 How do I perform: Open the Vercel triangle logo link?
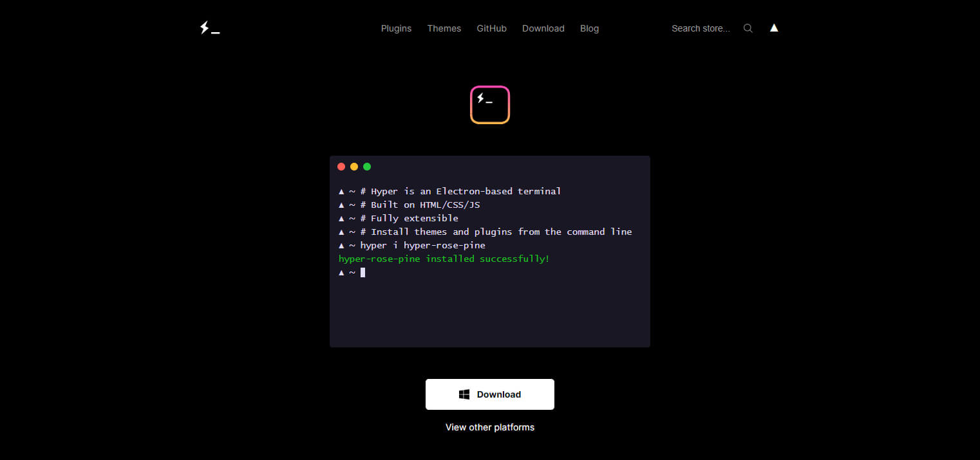(774, 28)
